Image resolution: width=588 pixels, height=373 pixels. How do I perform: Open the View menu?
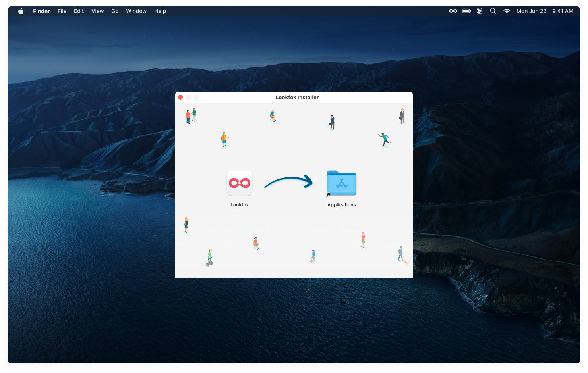(97, 11)
